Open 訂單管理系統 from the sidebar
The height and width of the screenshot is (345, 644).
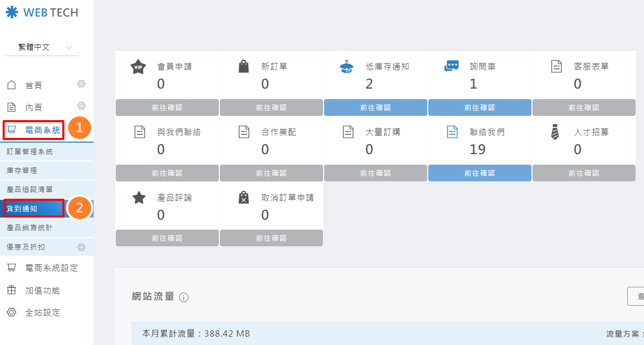30,152
